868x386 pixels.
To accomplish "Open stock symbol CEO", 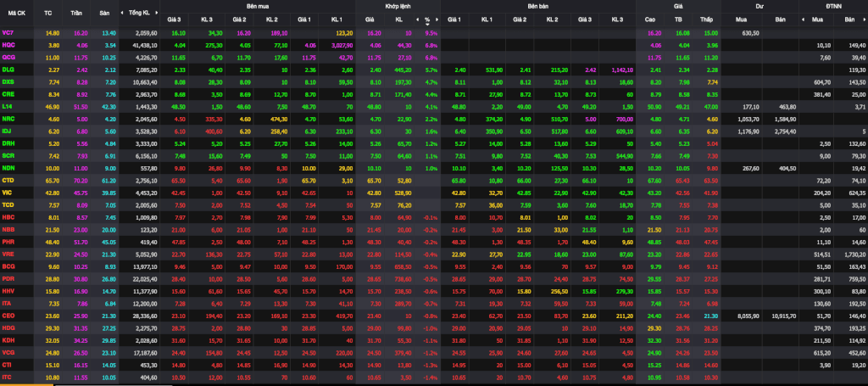I will pyautogui.click(x=8, y=316).
